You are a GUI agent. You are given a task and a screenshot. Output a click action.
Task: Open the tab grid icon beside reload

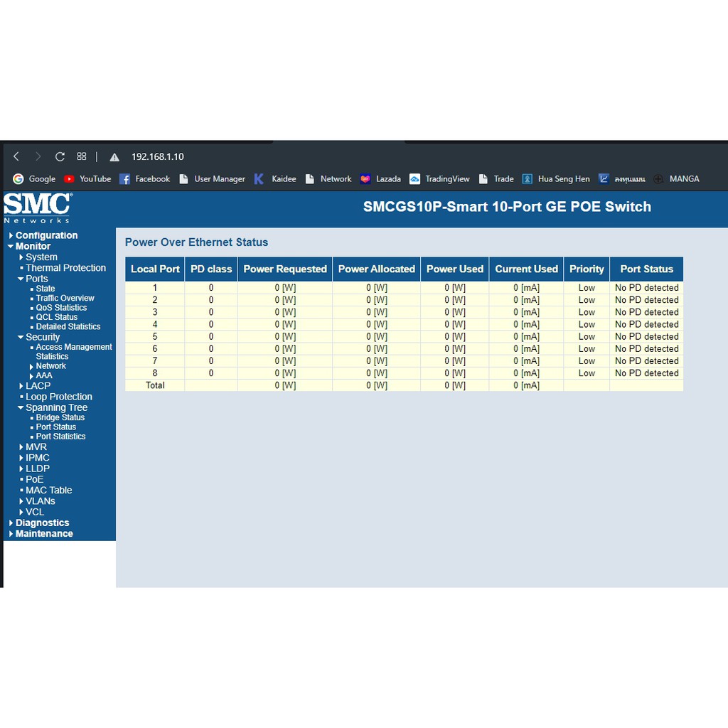coord(82,156)
